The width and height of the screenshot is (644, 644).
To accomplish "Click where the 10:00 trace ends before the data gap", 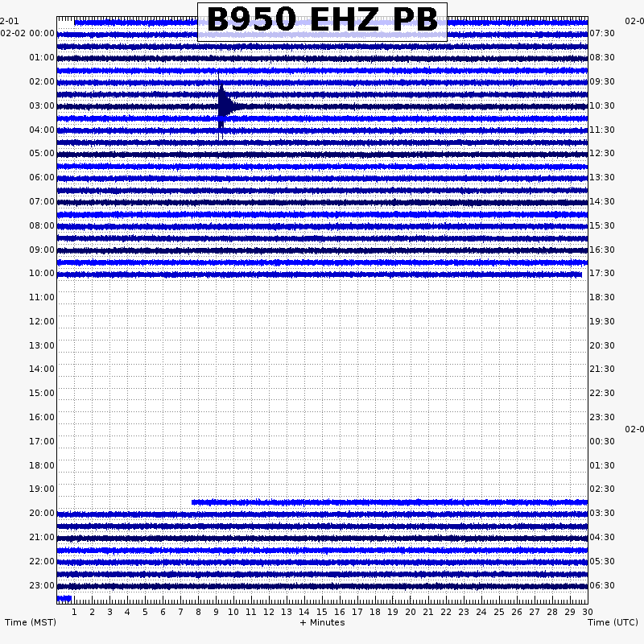I will 580,275.
